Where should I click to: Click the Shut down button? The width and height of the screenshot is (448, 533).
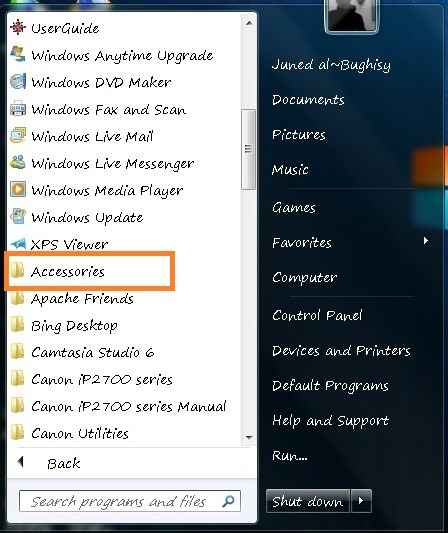308,501
